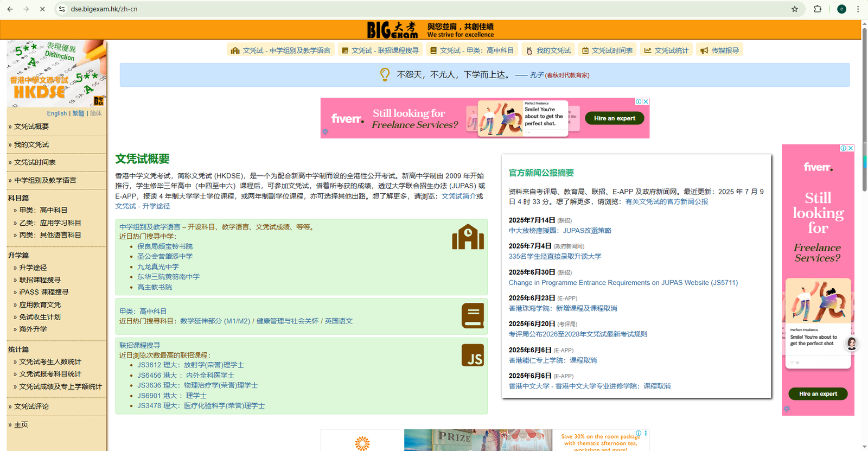
Task: Click the school building icon in green panel
Action: click(x=468, y=237)
